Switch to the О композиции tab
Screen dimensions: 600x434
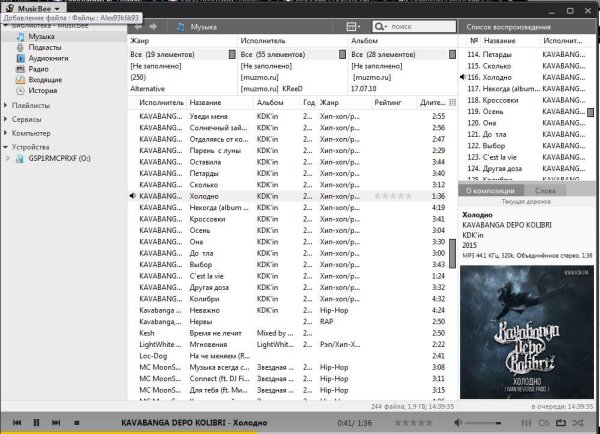click(x=490, y=190)
